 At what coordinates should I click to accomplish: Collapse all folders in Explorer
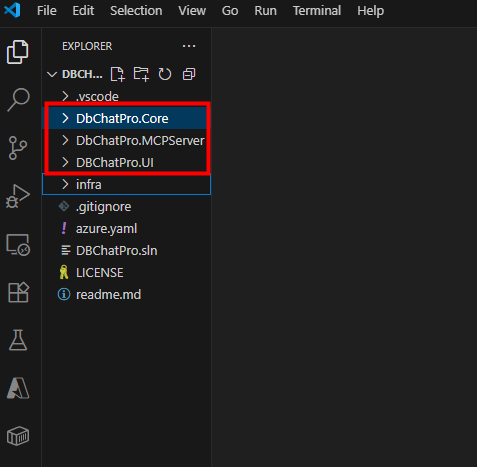[x=189, y=74]
